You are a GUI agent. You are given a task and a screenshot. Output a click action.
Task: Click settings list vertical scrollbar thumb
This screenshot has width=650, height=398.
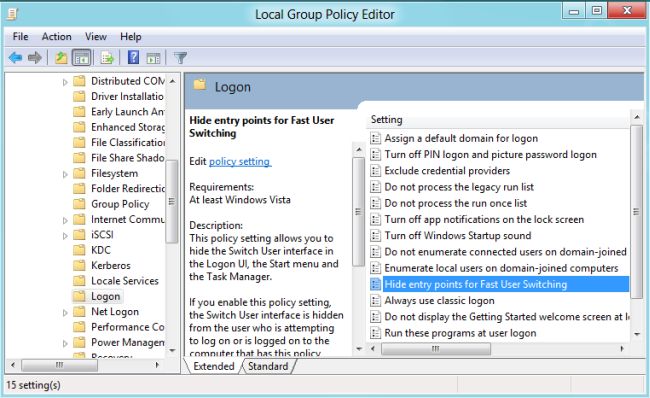tap(636, 211)
